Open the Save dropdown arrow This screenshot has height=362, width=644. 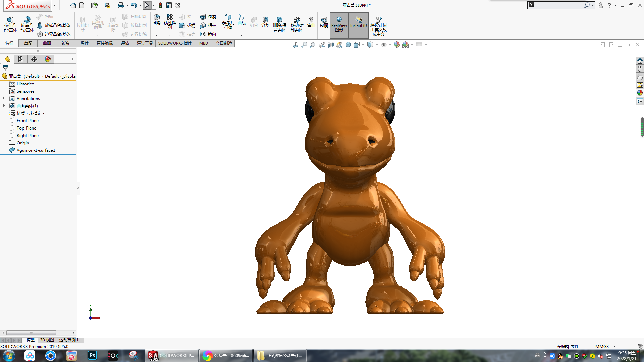[114, 5]
